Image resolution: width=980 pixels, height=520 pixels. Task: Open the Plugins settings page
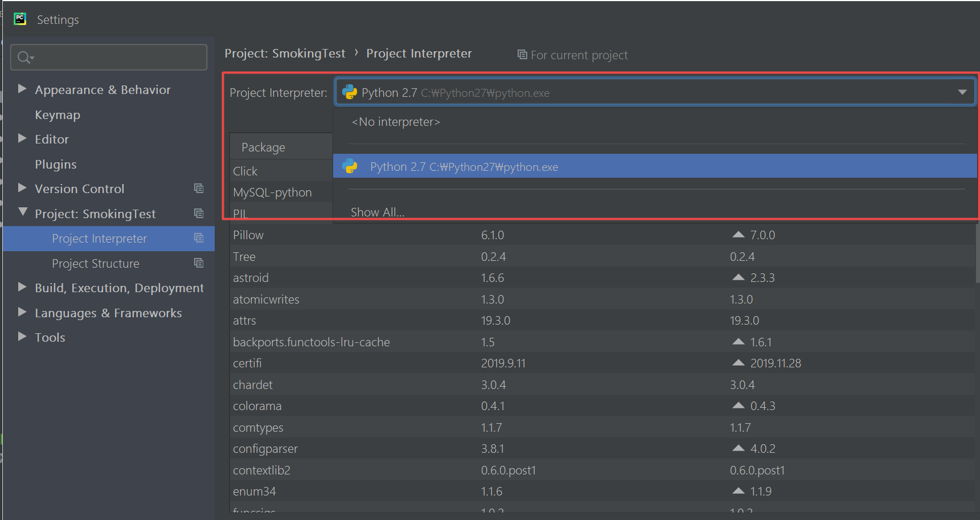pos(56,164)
